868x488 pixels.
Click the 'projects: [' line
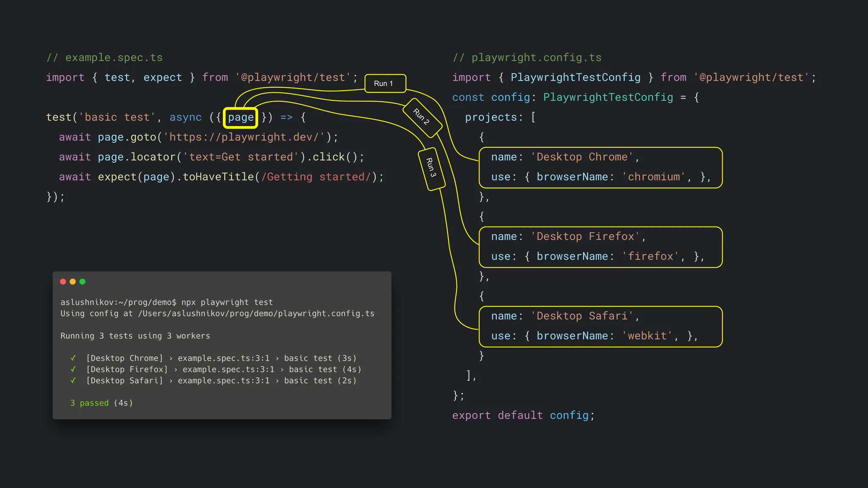(501, 117)
